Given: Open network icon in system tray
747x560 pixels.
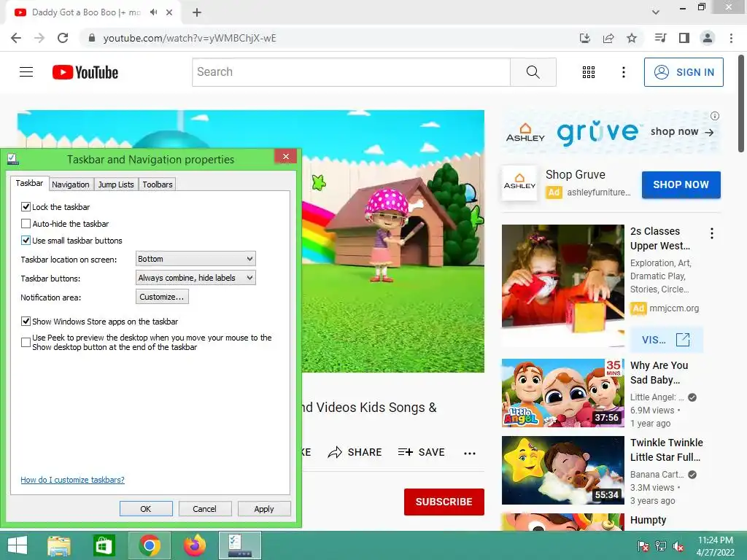Looking at the screenshot, I should coord(661,546).
